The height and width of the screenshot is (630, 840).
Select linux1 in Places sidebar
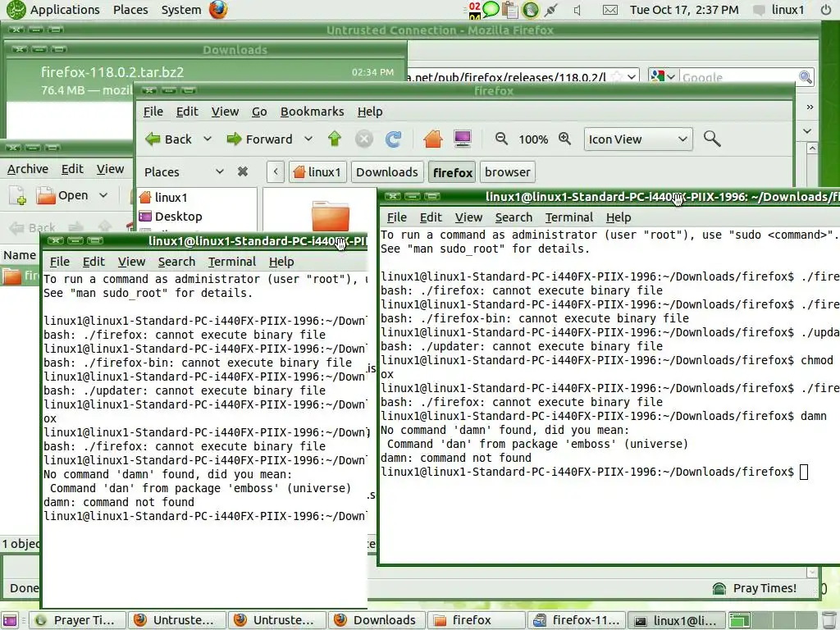171,197
